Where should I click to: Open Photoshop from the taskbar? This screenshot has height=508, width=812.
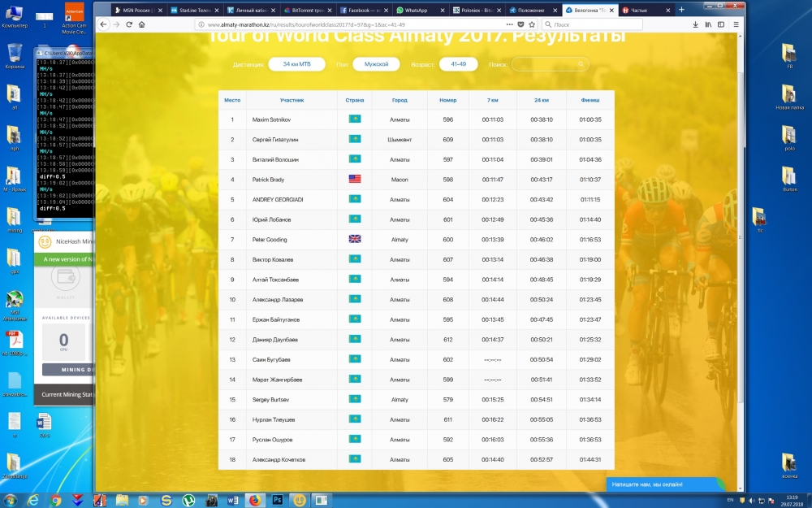click(x=277, y=500)
